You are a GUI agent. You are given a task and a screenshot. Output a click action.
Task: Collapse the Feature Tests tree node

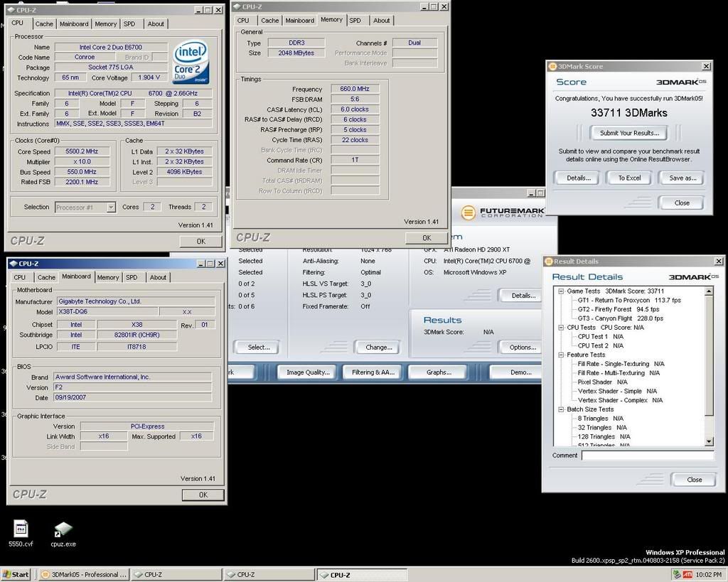(x=560, y=355)
